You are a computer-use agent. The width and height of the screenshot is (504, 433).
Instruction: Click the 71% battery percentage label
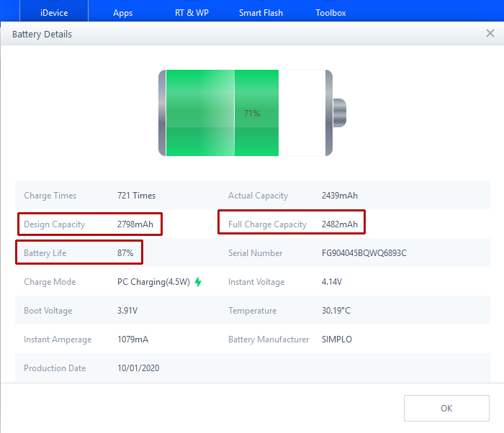252,114
